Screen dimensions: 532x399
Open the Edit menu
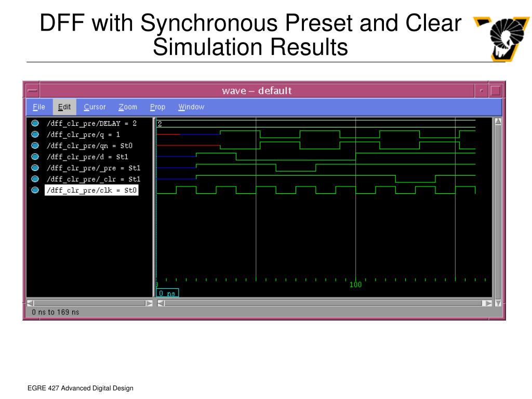[64, 107]
